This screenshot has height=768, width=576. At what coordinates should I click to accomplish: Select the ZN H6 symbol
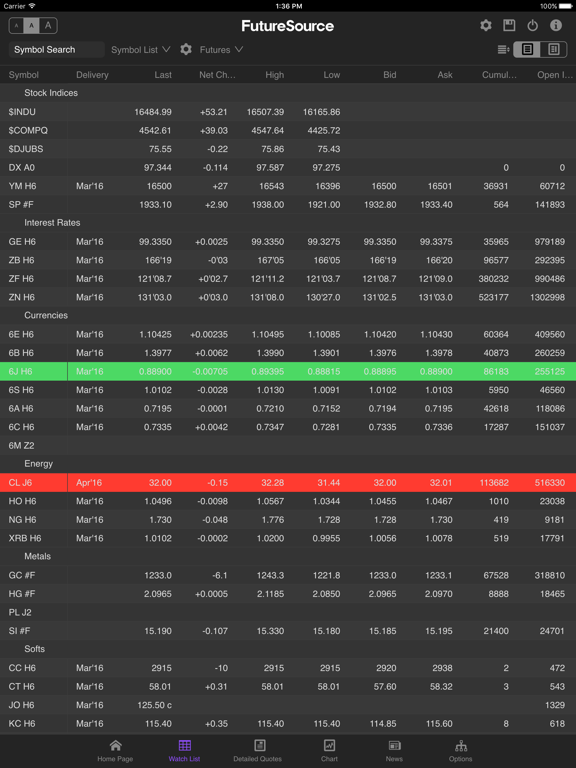click(22, 297)
